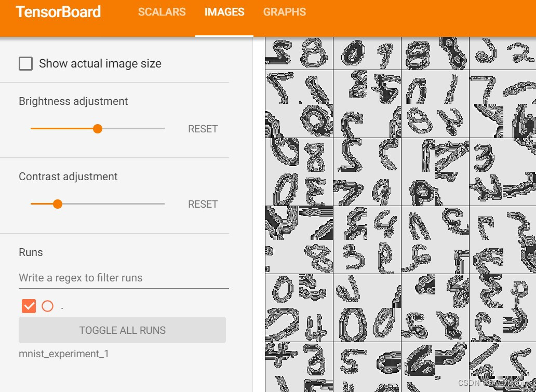
Task: Uncheck the run checkbox for '.'
Action: [x=29, y=306]
